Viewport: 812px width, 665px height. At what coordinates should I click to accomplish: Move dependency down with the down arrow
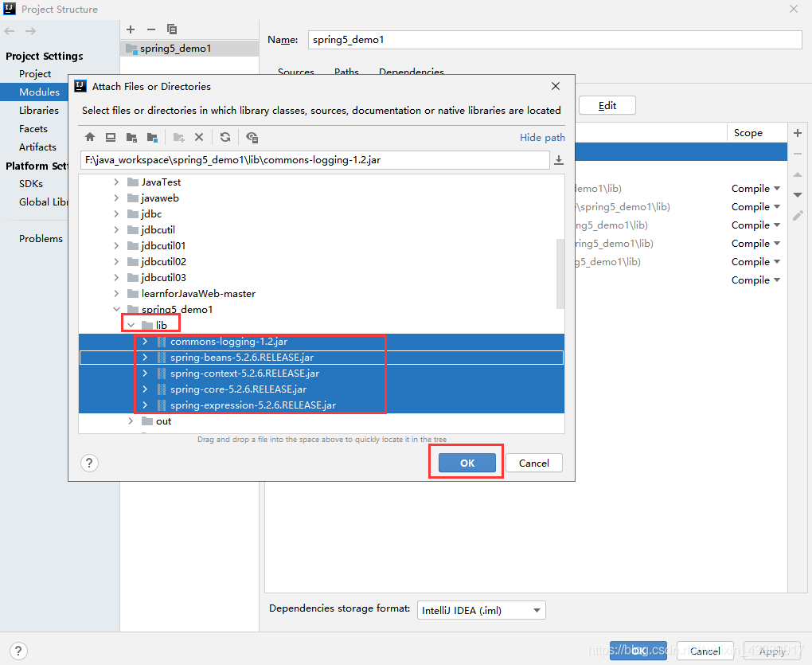798,195
